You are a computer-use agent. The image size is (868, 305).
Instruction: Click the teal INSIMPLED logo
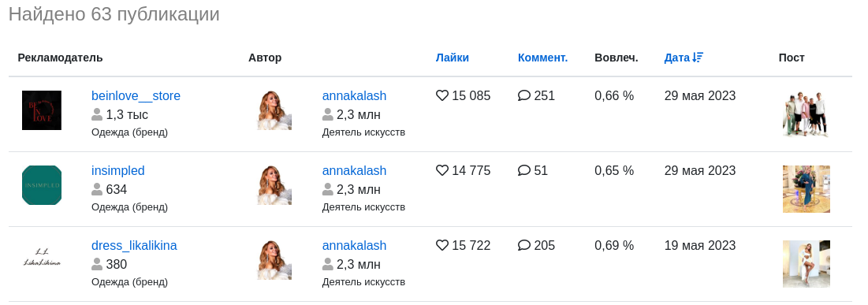click(42, 185)
